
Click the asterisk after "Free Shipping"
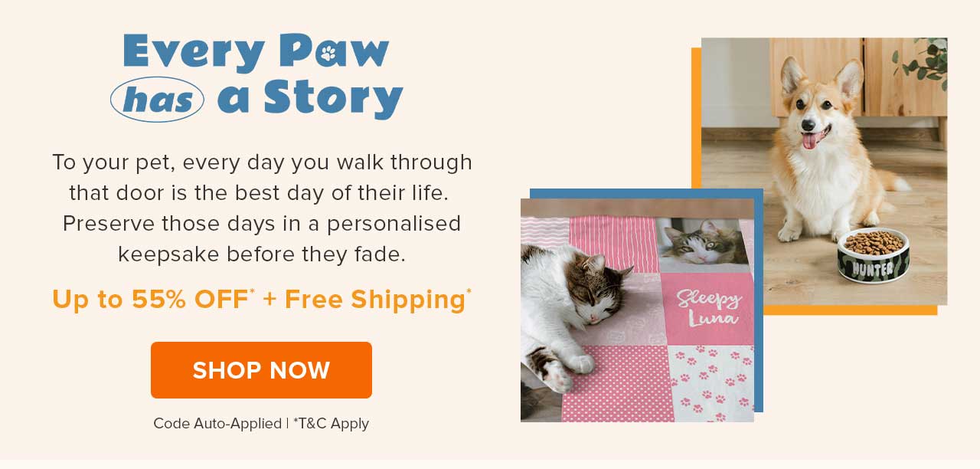click(468, 291)
